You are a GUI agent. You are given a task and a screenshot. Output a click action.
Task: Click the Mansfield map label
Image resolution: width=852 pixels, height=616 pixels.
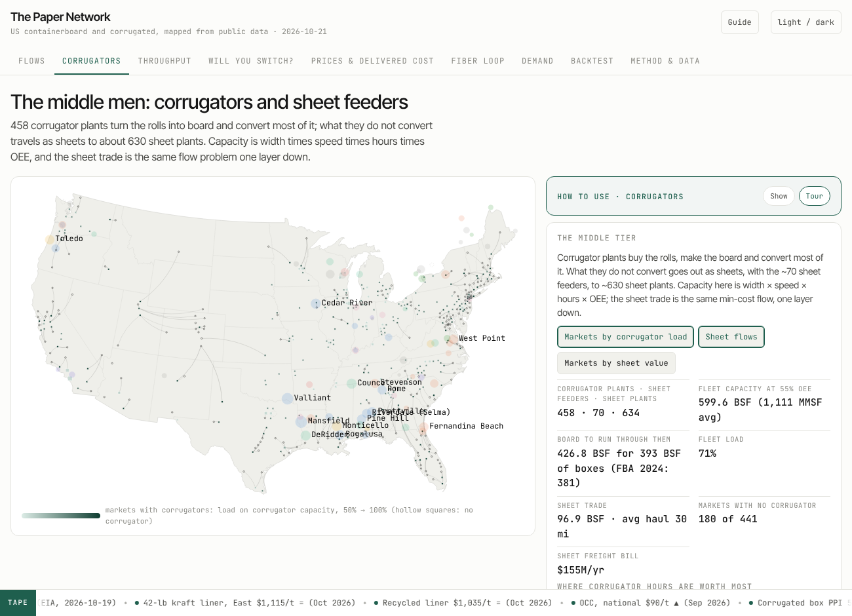point(329,421)
